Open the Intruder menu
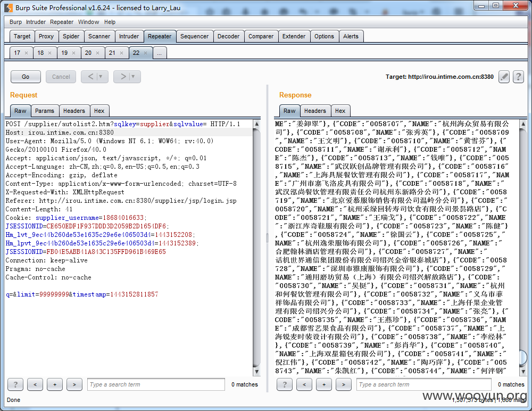 [36, 22]
